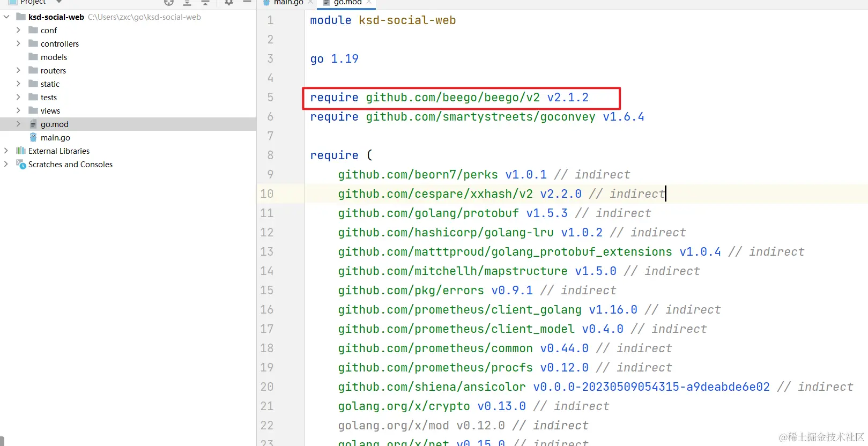
Task: Expand the routers folder
Action: click(18, 70)
